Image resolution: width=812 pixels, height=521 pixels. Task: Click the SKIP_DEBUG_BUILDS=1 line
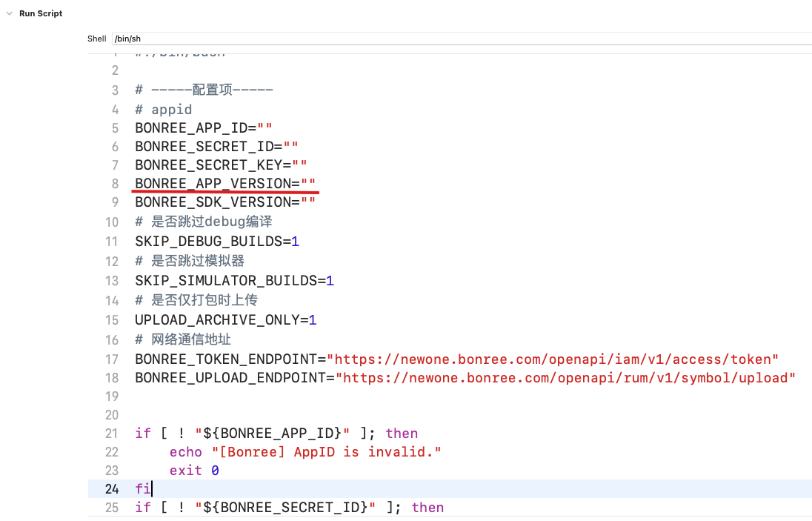click(x=216, y=242)
